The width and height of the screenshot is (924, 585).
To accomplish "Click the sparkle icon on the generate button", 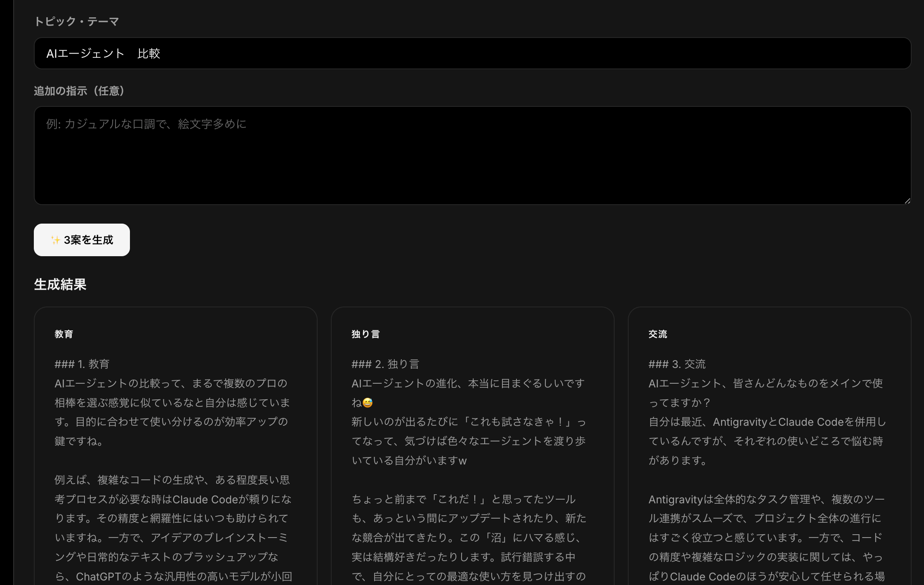I will click(55, 240).
